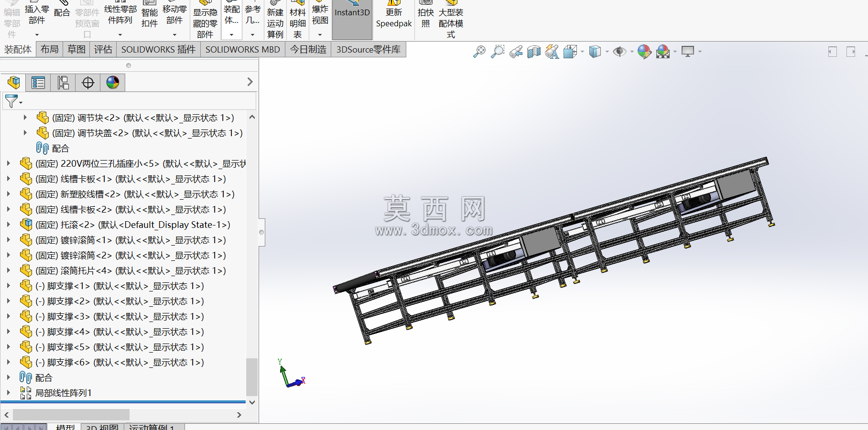Click Display Style cube icon
This screenshot has width=868, height=430.
595,52
